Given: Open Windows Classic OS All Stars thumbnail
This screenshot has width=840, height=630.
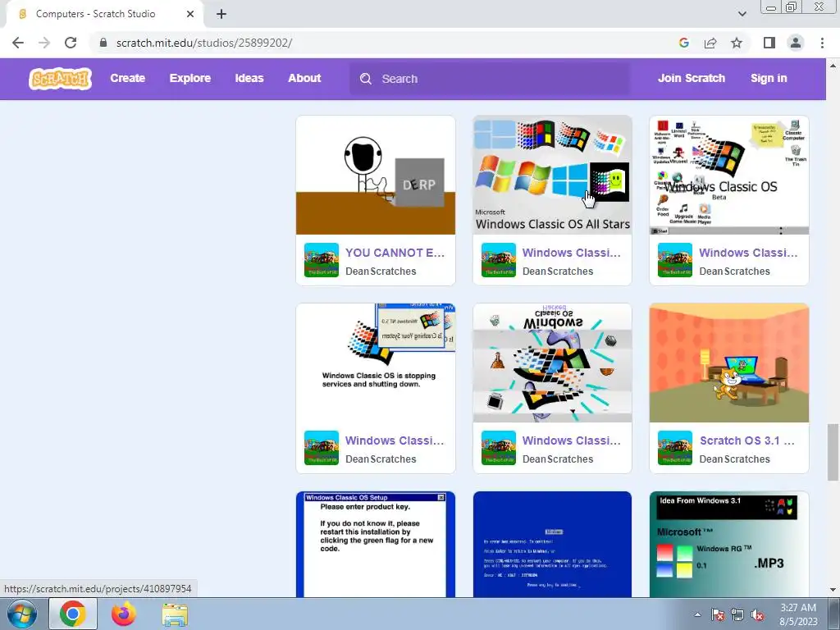Looking at the screenshot, I should [552, 176].
